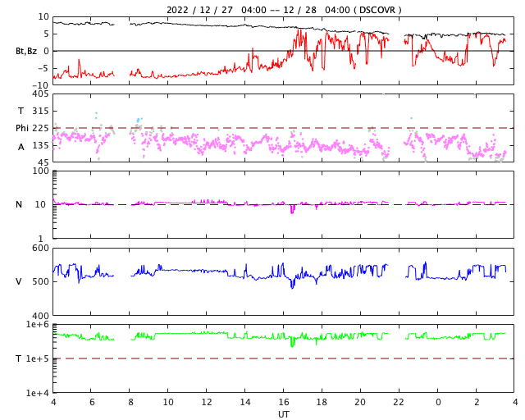Click the 'Phi' label on second panel
The width and height of the screenshot is (525, 420).
tap(22, 128)
